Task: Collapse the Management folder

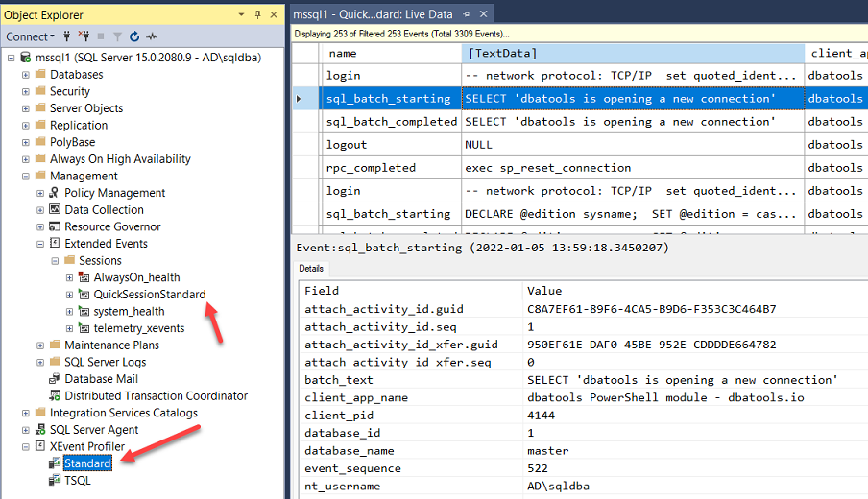Action: click(x=26, y=177)
